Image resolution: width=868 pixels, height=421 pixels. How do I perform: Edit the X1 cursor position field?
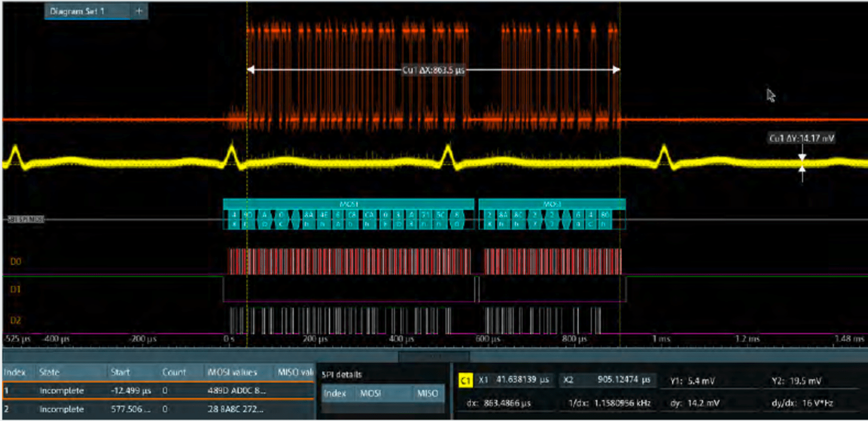515,379
